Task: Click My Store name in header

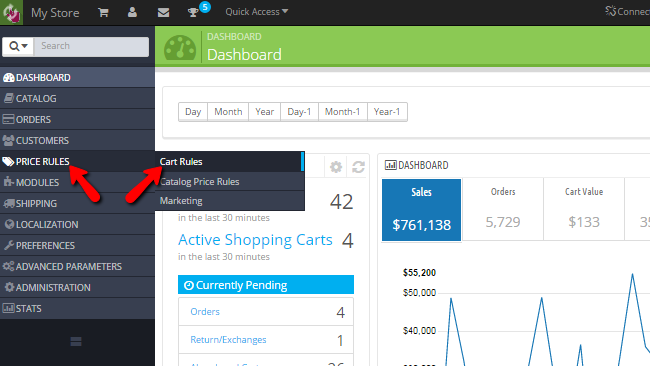Action: click(x=55, y=13)
